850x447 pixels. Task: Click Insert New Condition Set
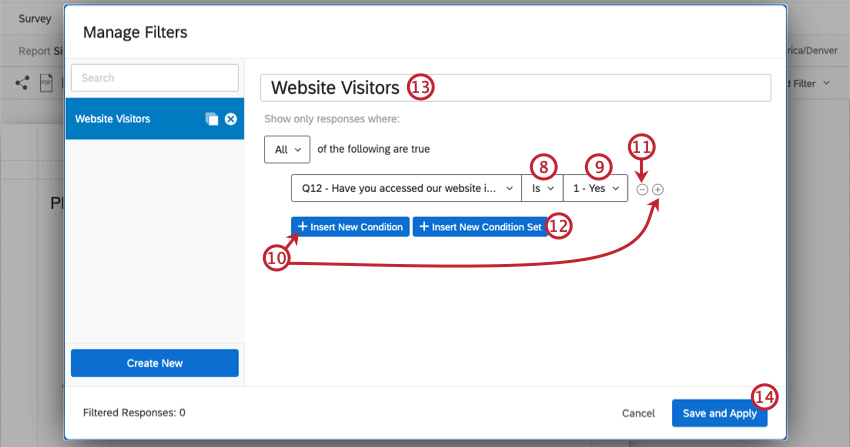(479, 227)
